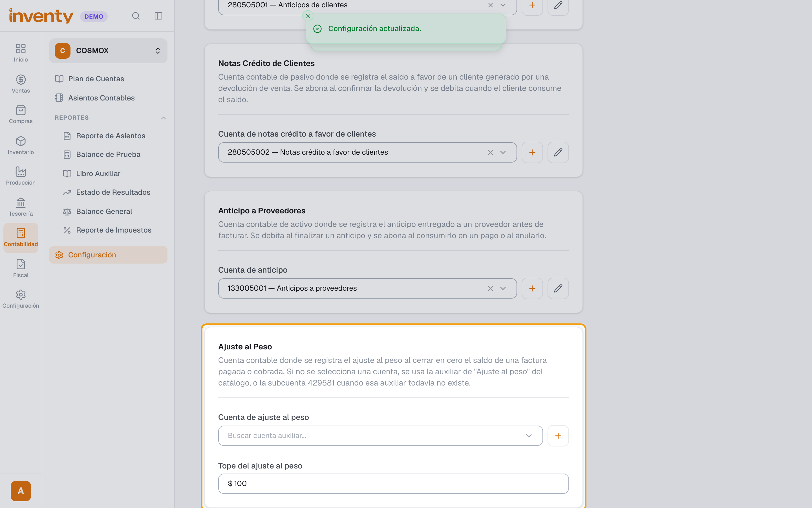This screenshot has width=812, height=508.
Task: Expand the Anticipos de clientes dropdown arrow
Action: pyautogui.click(x=503, y=5)
